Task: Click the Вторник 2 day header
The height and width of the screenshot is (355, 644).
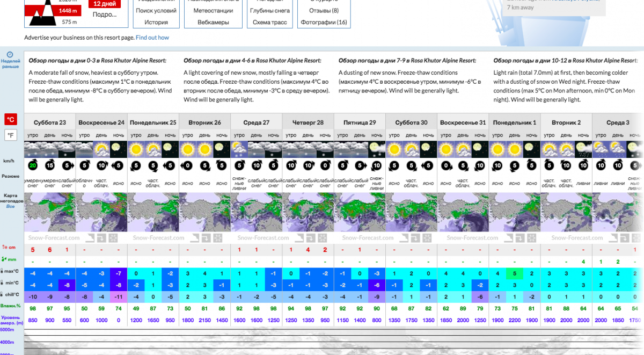Action: coord(566,122)
